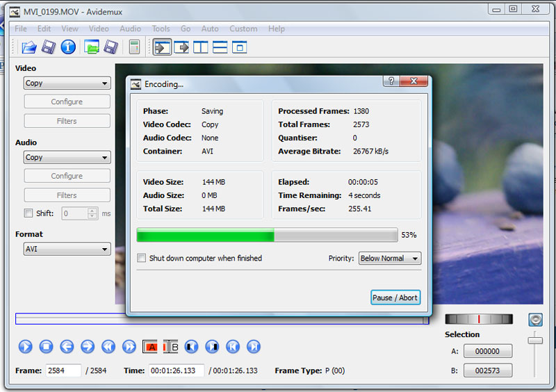Open video file toolbar icon
The height and width of the screenshot is (392, 556).
(x=29, y=47)
